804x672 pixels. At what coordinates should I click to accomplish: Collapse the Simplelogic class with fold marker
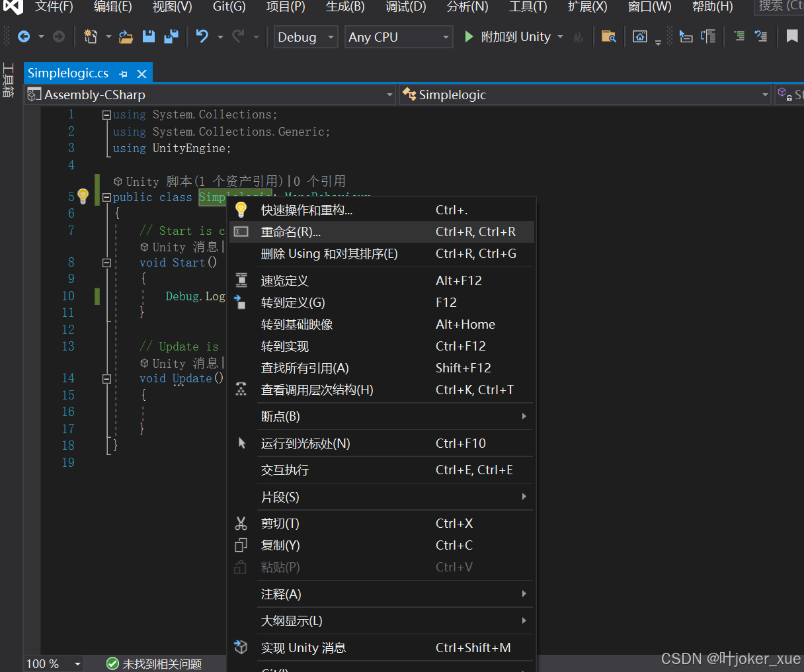(106, 196)
